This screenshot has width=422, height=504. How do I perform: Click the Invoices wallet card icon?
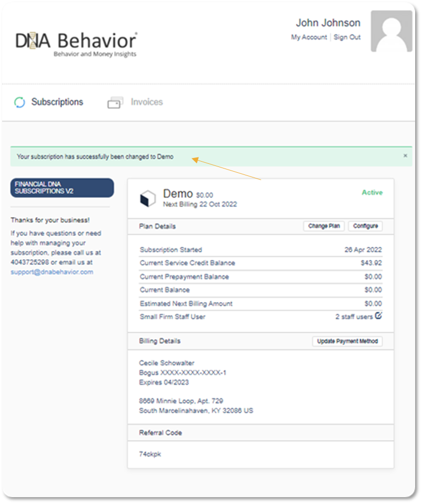click(x=115, y=102)
